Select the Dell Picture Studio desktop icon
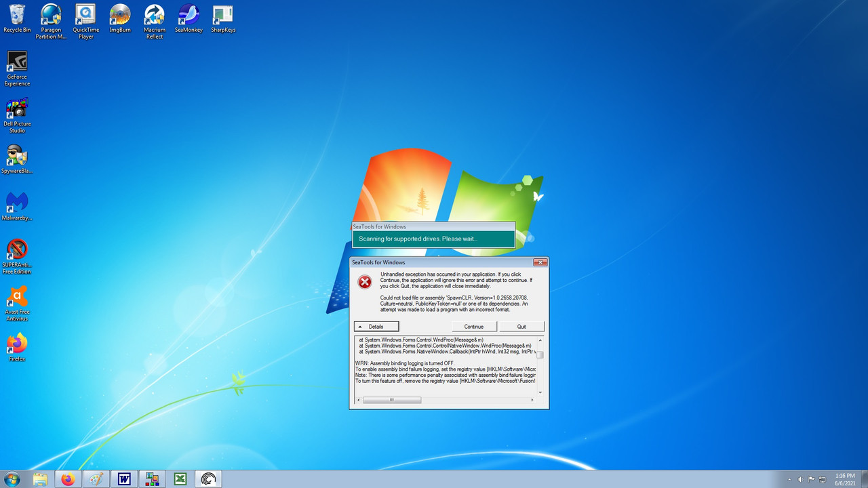 (17, 115)
